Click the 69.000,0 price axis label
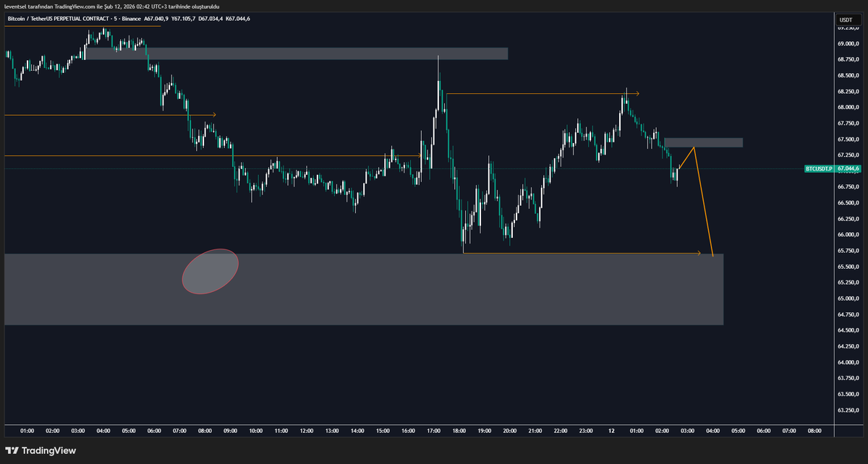 click(x=848, y=44)
